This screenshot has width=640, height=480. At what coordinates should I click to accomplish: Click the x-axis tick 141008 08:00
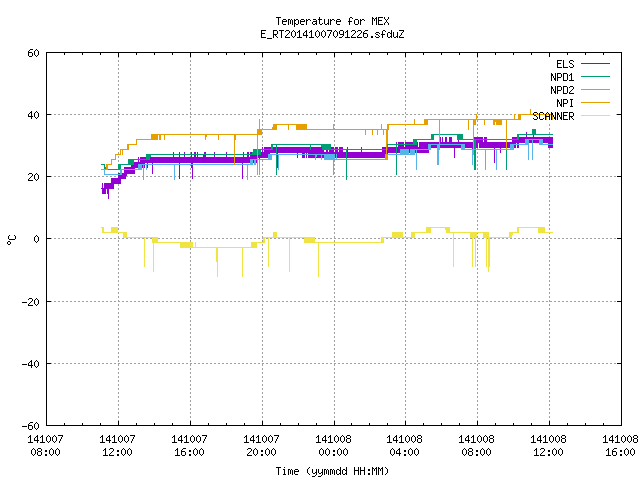pyautogui.click(x=476, y=446)
